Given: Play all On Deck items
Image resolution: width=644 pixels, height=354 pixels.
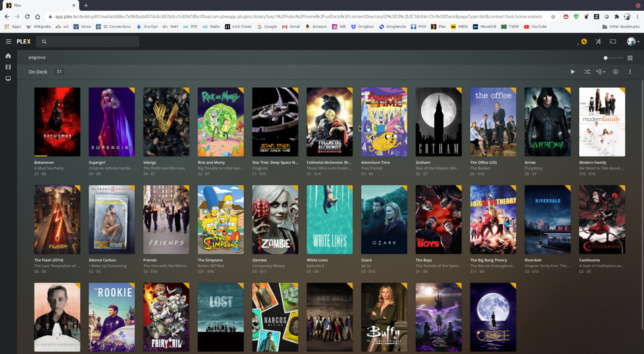Looking at the screenshot, I should (x=572, y=72).
